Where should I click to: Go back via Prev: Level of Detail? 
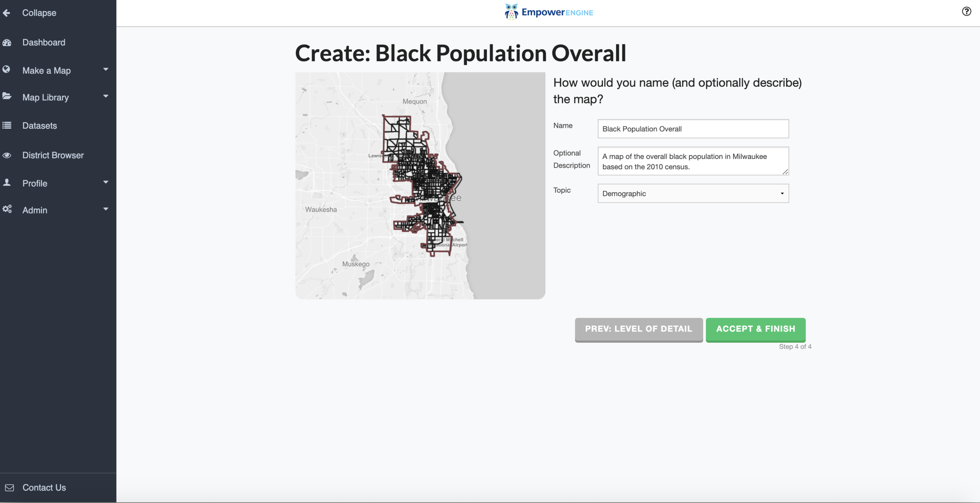638,329
